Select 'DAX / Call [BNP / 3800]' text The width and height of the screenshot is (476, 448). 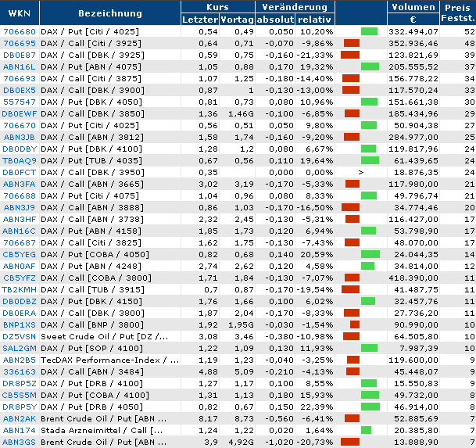pyautogui.click(x=92, y=325)
